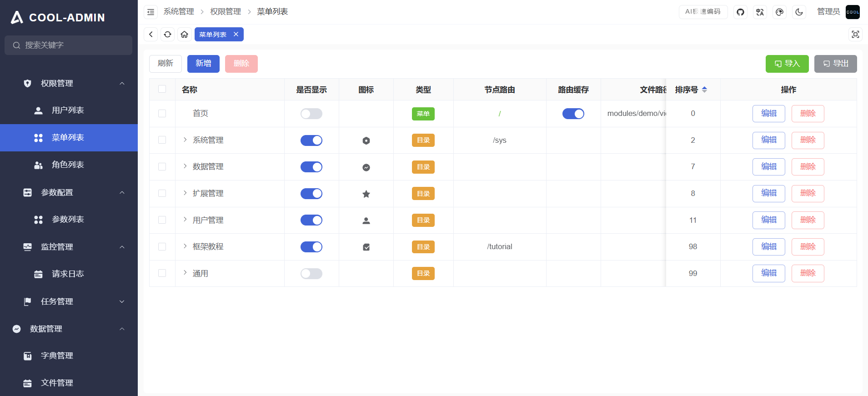Open the GitHub repository icon
The height and width of the screenshot is (396, 868).
click(x=740, y=12)
